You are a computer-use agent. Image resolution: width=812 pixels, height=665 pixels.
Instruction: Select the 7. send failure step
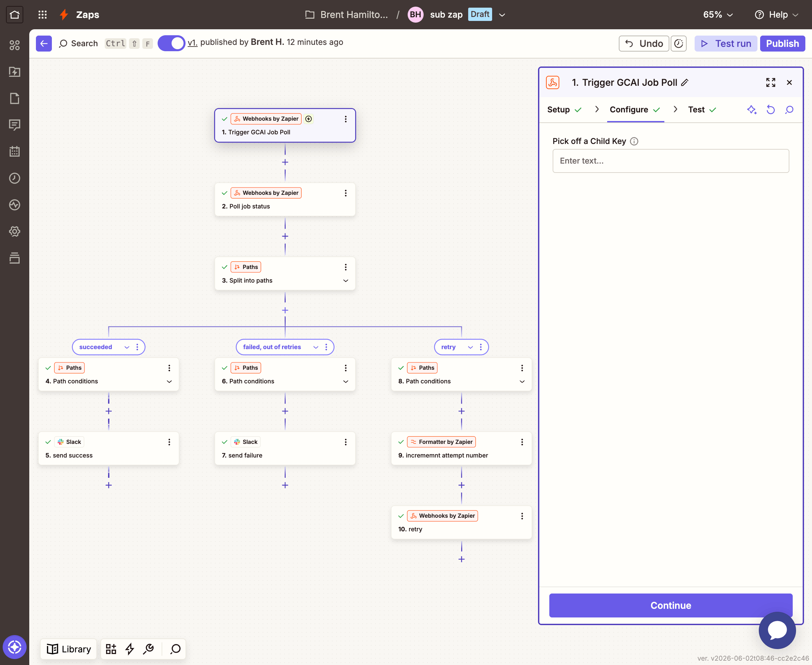tap(285, 448)
